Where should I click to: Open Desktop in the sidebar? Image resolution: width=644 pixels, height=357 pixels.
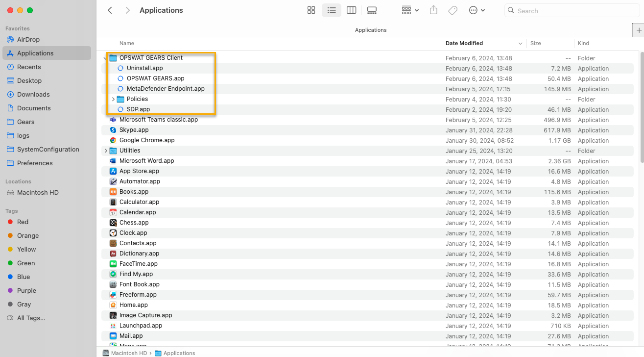[x=47, y=80]
